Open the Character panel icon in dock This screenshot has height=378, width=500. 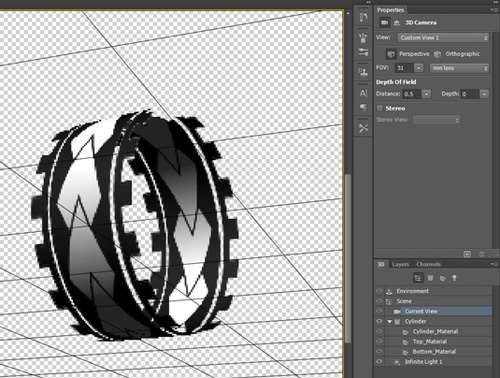363,93
